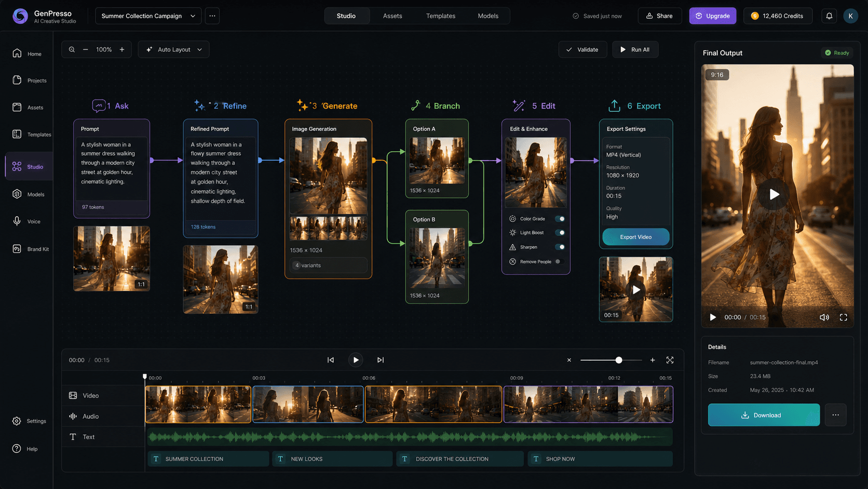This screenshot has width=868, height=489.
Task: Play the timeline from the center control
Action: point(356,360)
